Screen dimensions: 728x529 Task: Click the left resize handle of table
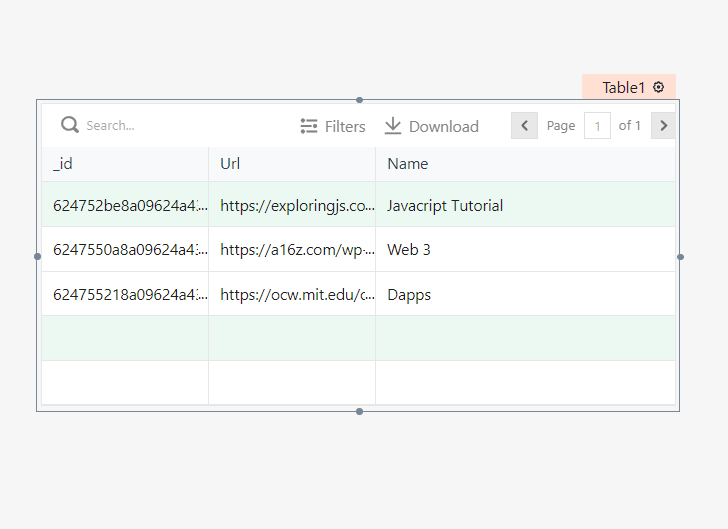tap(37, 256)
